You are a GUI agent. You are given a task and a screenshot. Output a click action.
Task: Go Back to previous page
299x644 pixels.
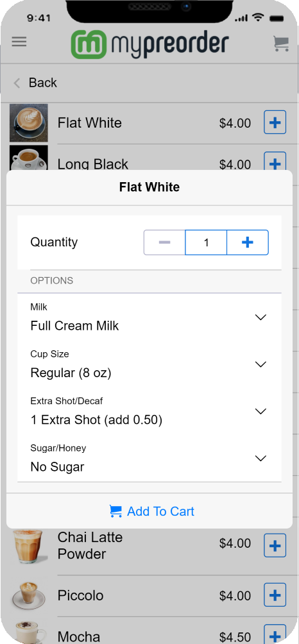click(35, 83)
